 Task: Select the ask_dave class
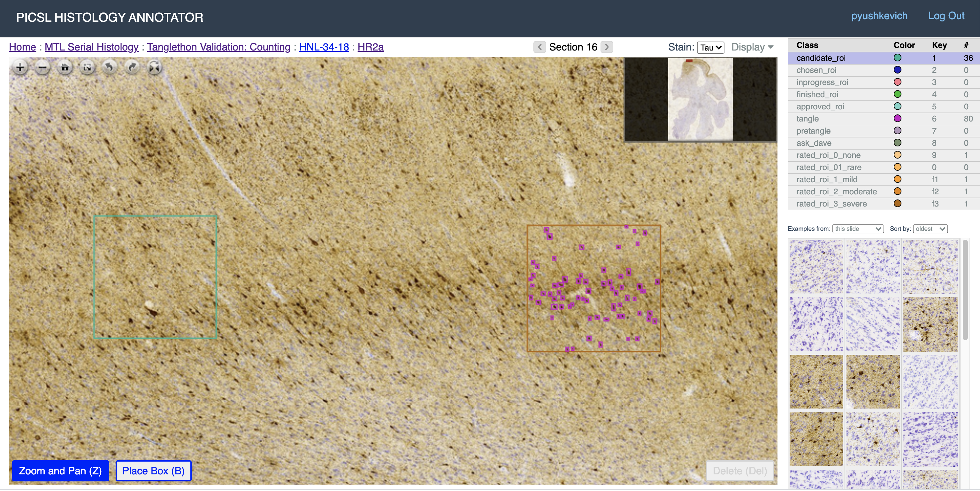884,143
